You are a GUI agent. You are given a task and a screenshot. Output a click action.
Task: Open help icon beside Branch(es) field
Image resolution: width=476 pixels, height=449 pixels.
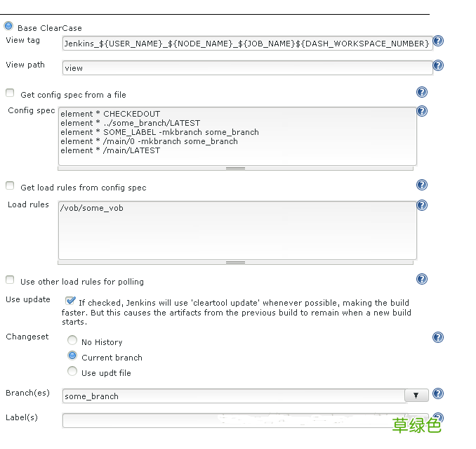click(x=438, y=393)
